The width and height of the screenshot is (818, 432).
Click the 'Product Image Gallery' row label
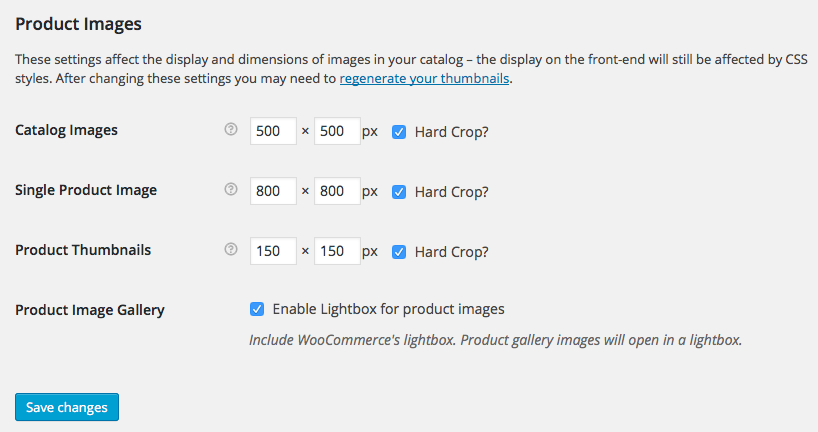[90, 310]
